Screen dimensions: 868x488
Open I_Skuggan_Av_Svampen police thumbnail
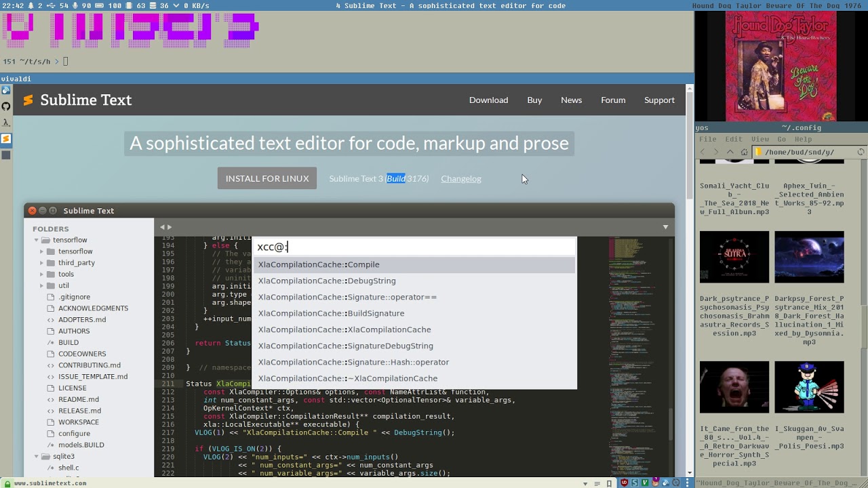809,387
